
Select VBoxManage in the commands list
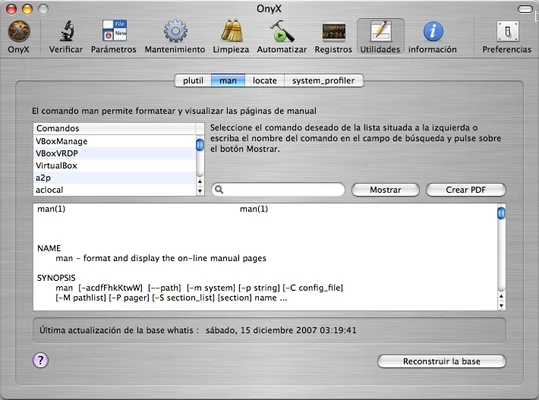tap(114, 141)
